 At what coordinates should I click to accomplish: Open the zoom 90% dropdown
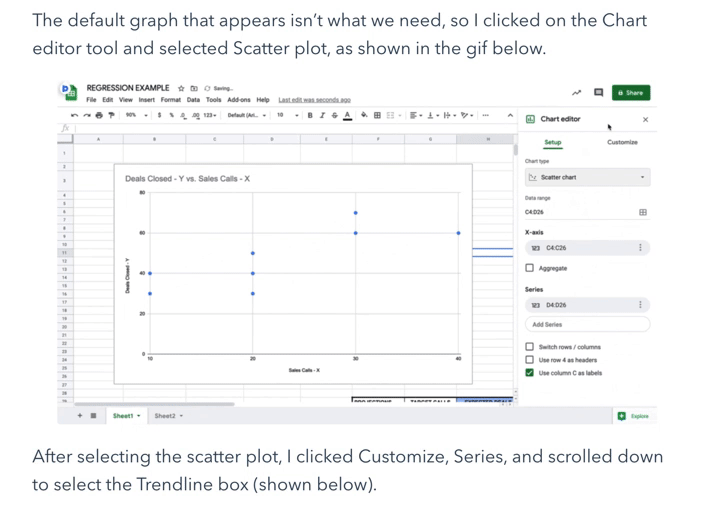136,116
